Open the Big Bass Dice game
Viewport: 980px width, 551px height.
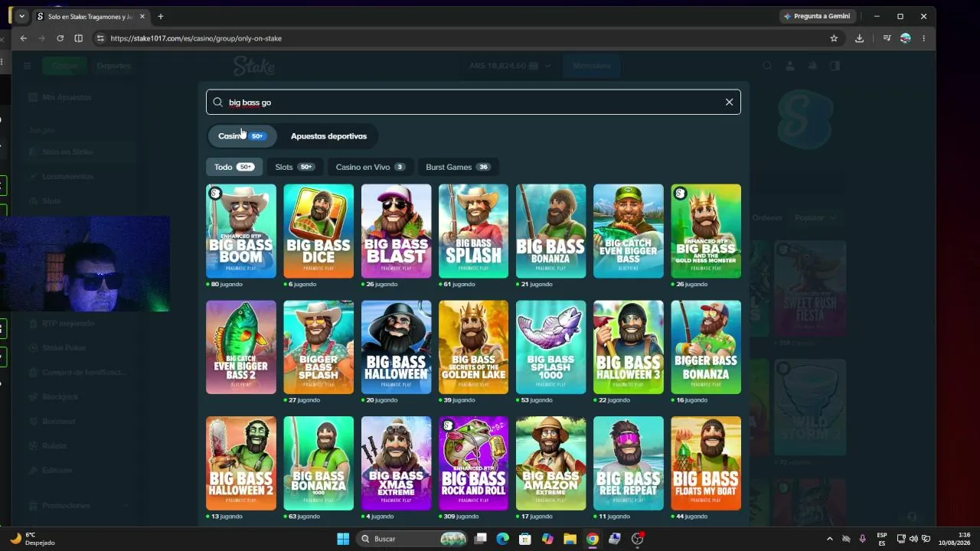318,231
